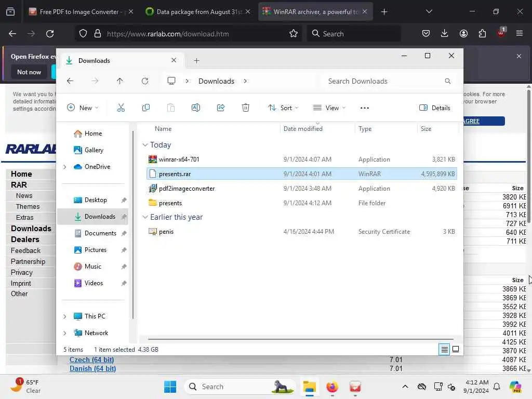Click the Share icon in Explorer toolbar
The height and width of the screenshot is (399, 532).
pos(220,108)
